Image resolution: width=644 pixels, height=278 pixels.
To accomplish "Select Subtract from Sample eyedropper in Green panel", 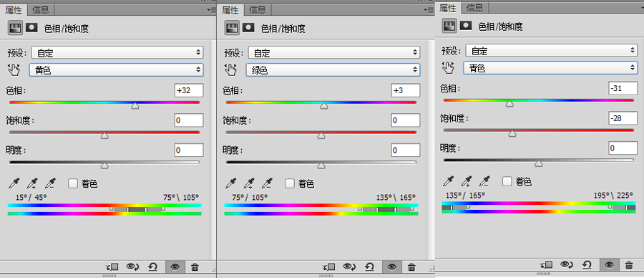I will pyautogui.click(x=268, y=183).
